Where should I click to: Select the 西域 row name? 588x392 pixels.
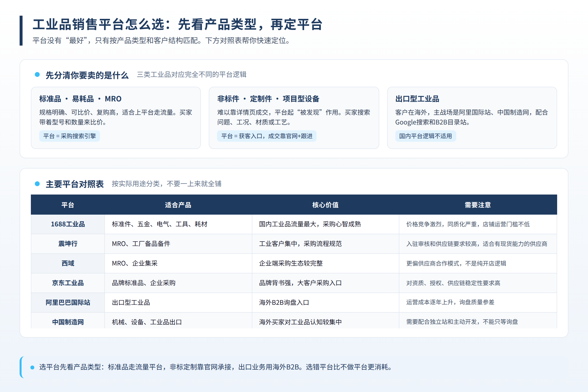pyautogui.click(x=68, y=263)
